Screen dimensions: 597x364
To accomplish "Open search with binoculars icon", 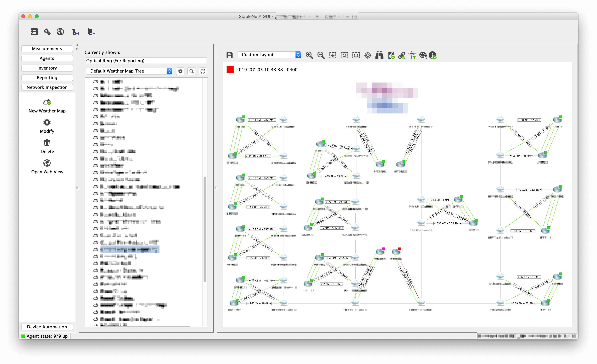I will click(x=379, y=55).
